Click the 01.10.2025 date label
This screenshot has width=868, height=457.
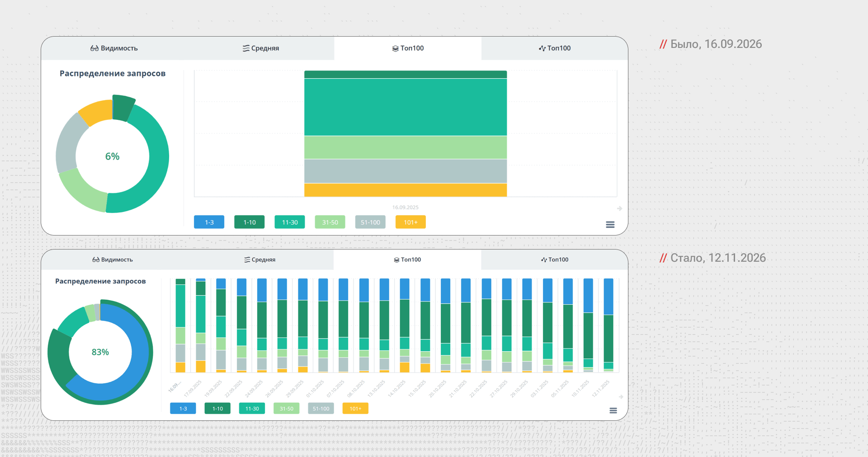pyautogui.click(x=316, y=388)
